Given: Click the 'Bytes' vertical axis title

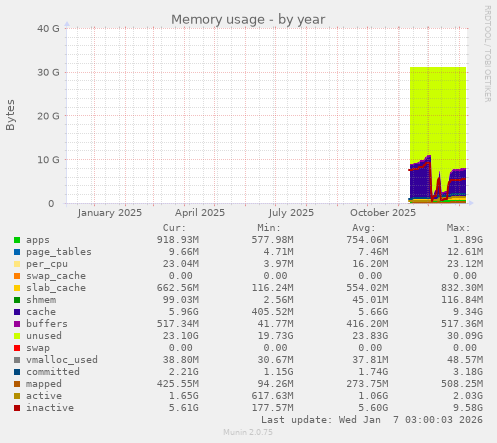Looking at the screenshot, I should 10,115.
